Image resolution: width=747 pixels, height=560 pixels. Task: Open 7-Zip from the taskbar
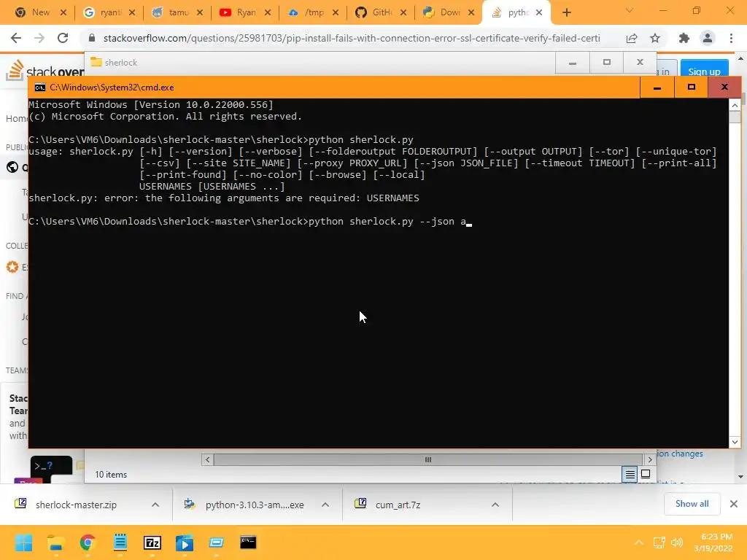[152, 542]
